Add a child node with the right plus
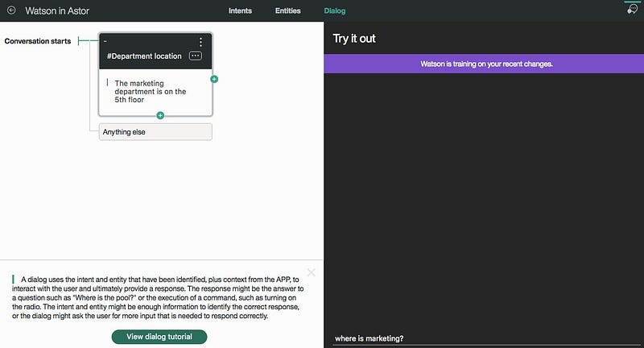This screenshot has height=348, width=644. coord(214,79)
